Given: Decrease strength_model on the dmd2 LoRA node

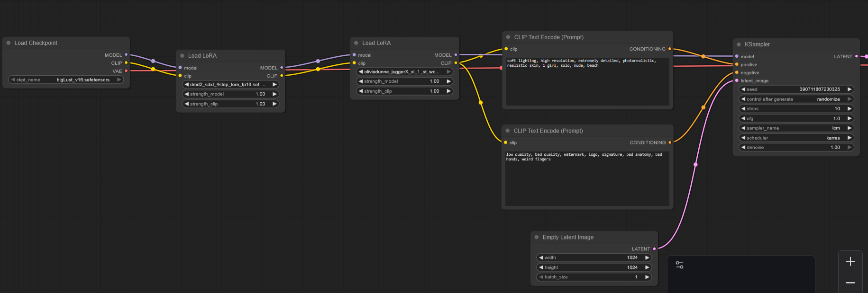Looking at the screenshot, I should tap(186, 94).
